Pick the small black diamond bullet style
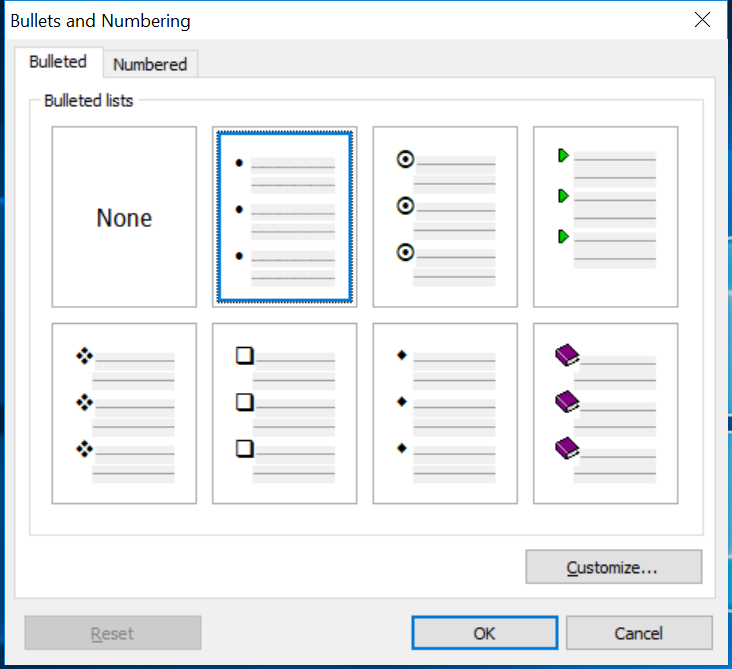The height and width of the screenshot is (669, 732). click(x=445, y=413)
